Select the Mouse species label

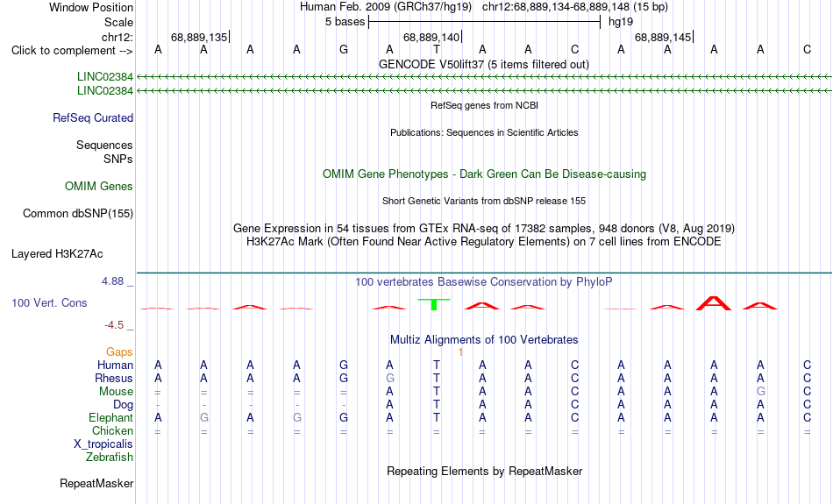tap(116, 392)
